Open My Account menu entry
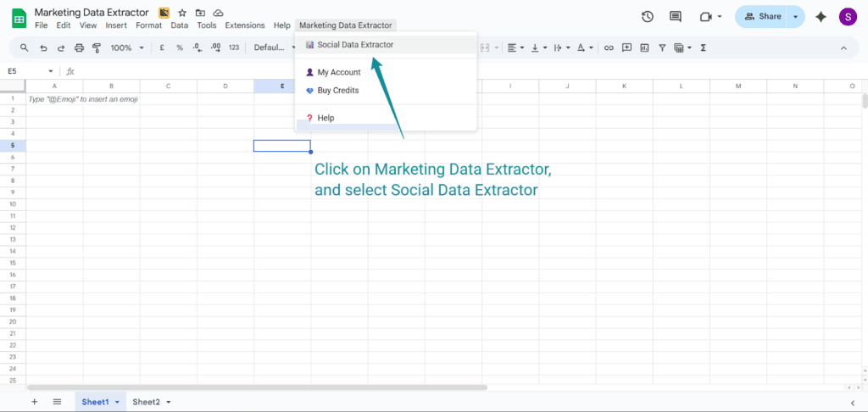868x412 pixels. coord(338,73)
